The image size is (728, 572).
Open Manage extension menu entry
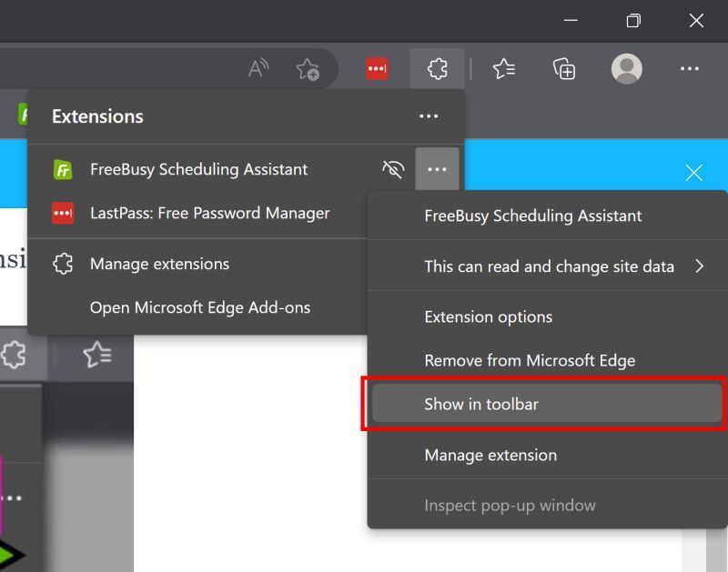click(547, 455)
